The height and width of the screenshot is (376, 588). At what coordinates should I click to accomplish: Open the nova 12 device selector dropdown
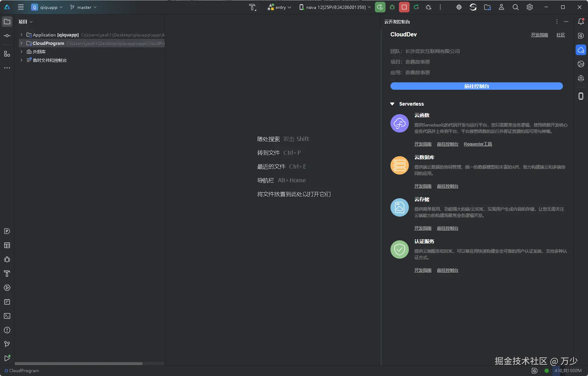(x=335, y=7)
